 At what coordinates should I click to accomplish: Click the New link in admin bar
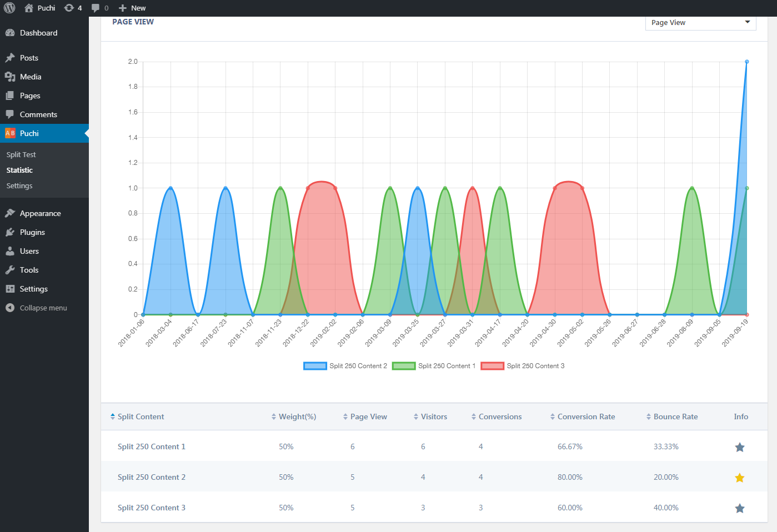133,8
